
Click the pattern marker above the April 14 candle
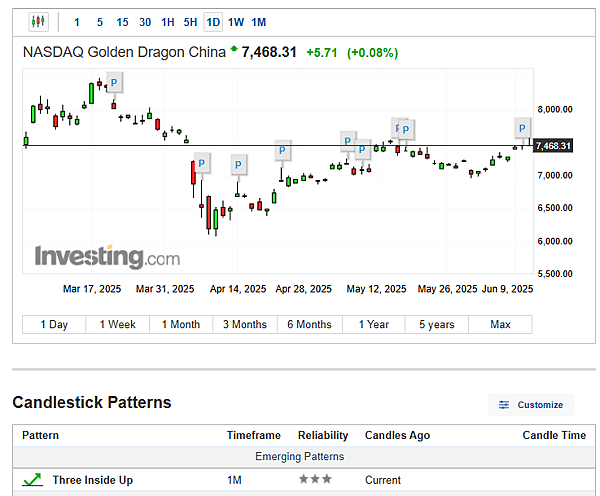[x=238, y=165]
